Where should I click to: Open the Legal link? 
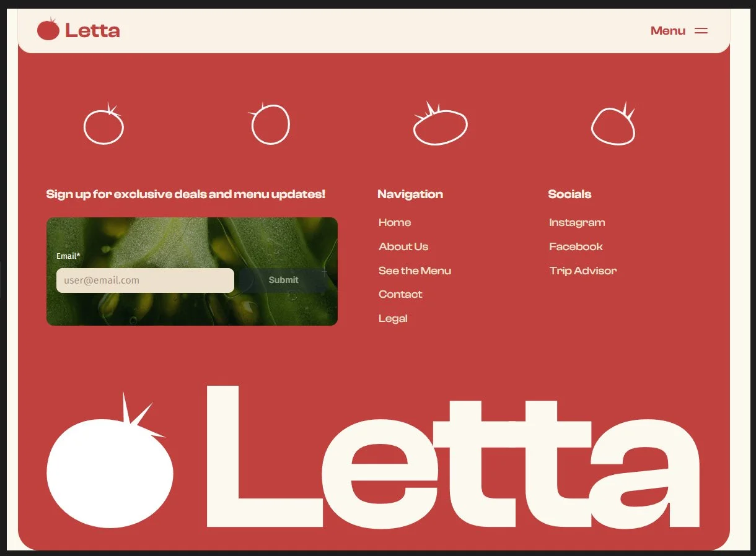tap(393, 319)
